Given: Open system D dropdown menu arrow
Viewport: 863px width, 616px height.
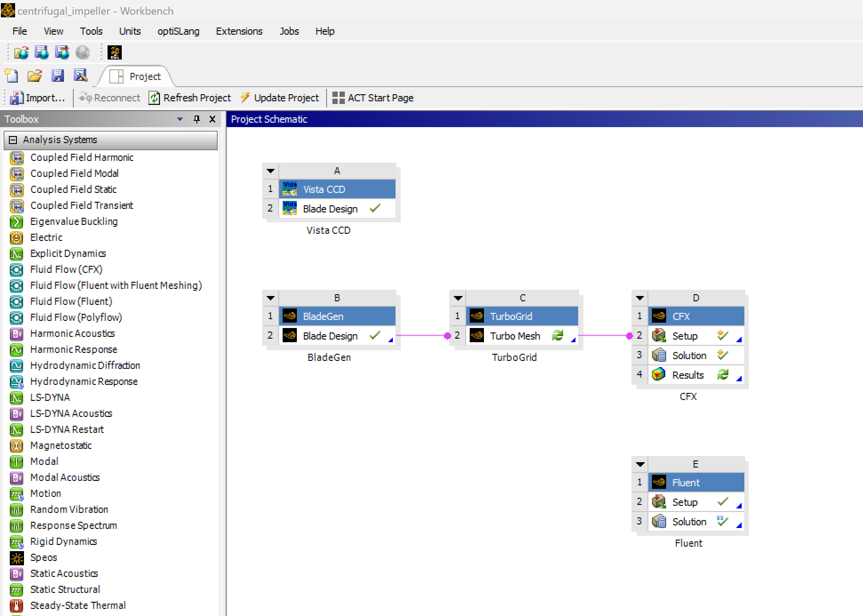Looking at the screenshot, I should coord(640,298).
